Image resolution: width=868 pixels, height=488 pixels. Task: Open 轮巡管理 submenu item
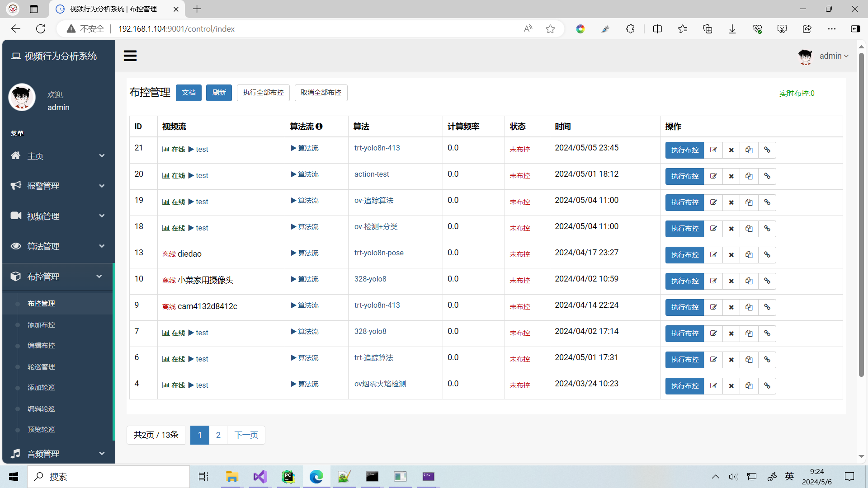click(41, 367)
